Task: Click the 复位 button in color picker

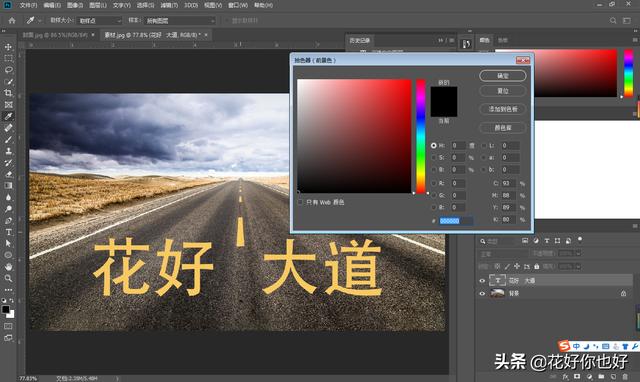Action: (x=502, y=91)
